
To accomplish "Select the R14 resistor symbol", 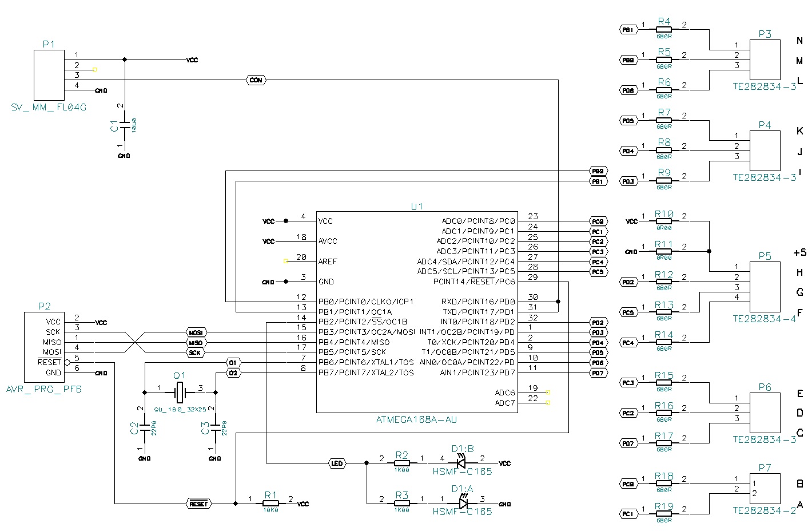I will (x=664, y=342).
